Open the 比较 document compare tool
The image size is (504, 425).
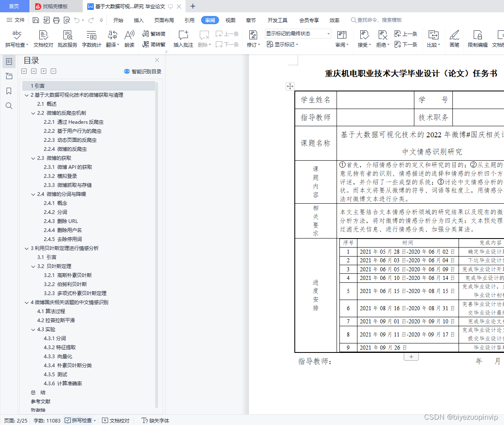pyautogui.click(x=434, y=39)
